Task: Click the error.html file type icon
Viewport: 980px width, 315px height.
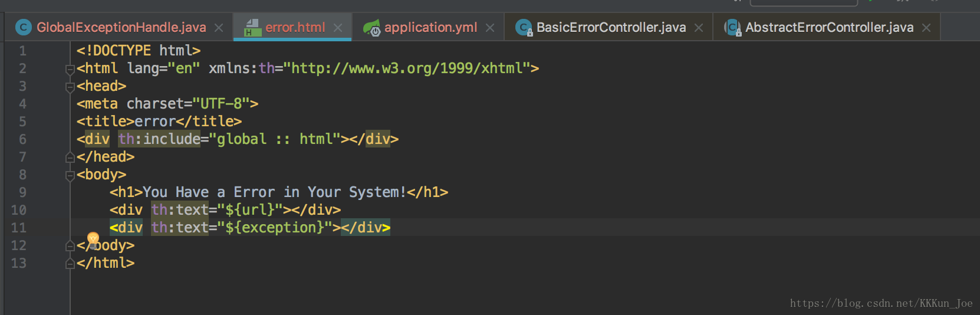Action: (252, 27)
